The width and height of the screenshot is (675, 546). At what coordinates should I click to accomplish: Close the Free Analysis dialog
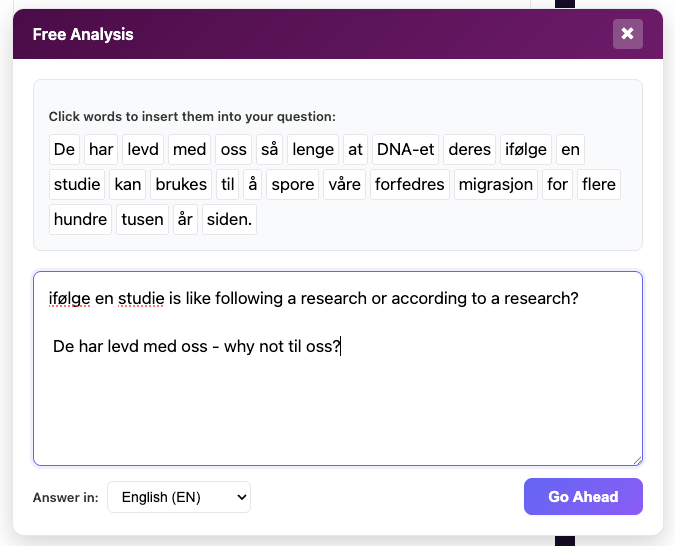pyautogui.click(x=627, y=34)
